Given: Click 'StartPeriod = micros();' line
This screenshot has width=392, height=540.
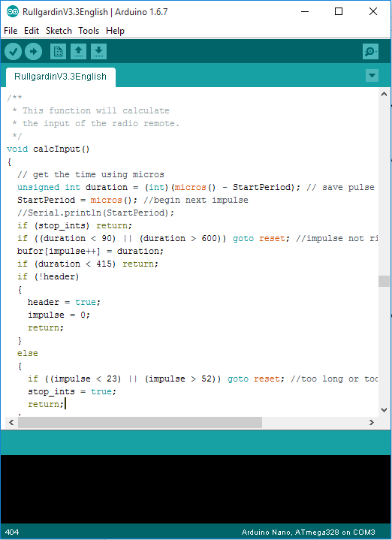Looking at the screenshot, I should (x=133, y=200).
